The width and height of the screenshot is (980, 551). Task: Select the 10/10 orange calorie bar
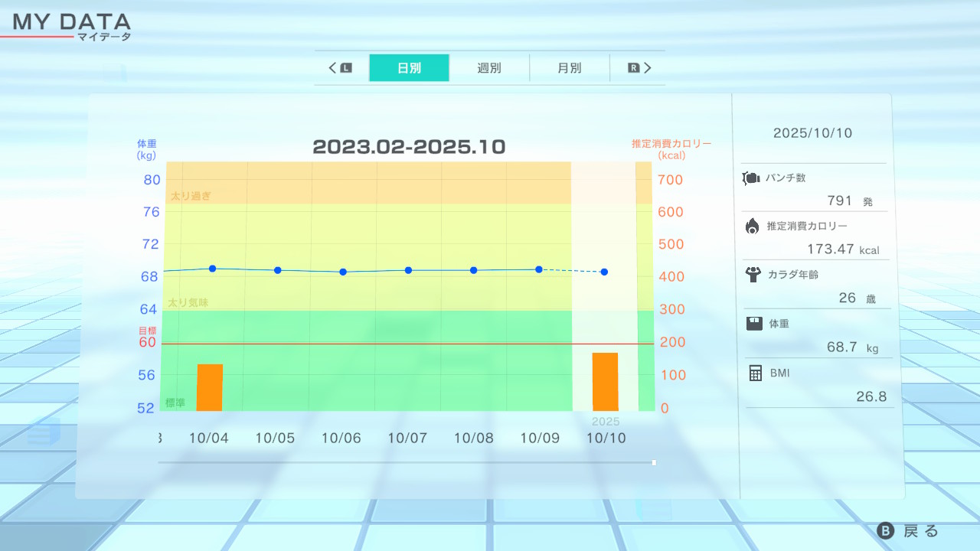tap(605, 381)
